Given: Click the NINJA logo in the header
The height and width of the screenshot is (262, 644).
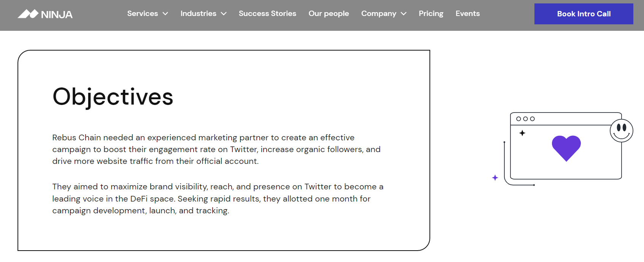Looking at the screenshot, I should (x=45, y=14).
